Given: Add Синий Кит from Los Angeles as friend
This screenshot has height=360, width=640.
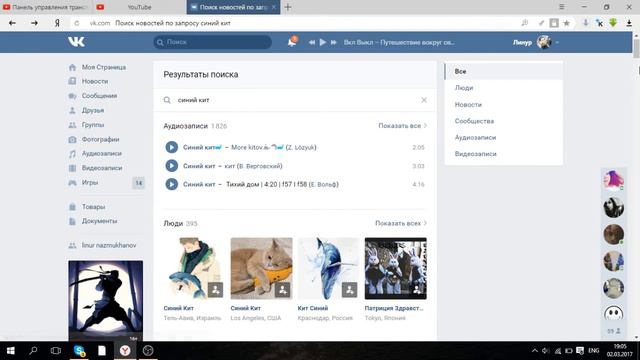Looking at the screenshot, I should point(282,290).
